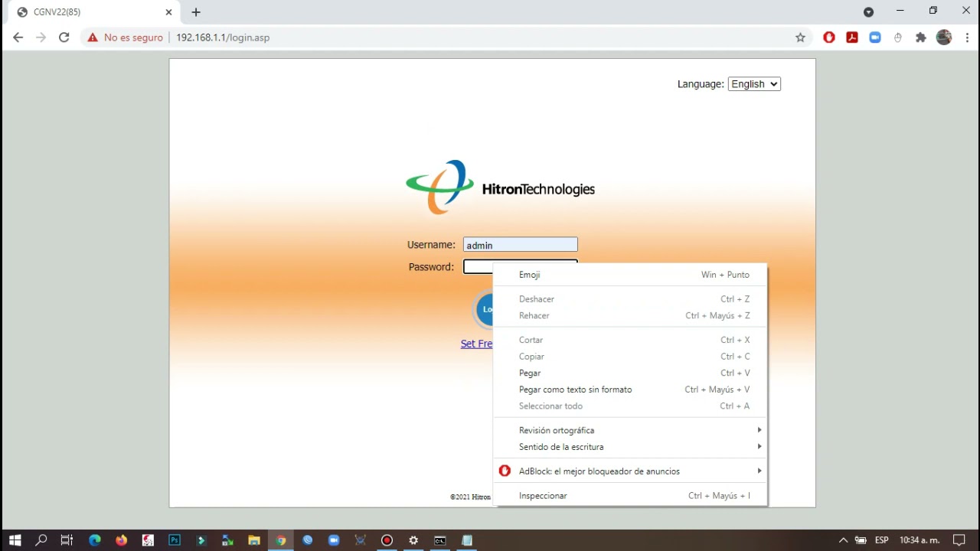Expand the 'Sentido de la escritura' submenu

click(x=630, y=447)
